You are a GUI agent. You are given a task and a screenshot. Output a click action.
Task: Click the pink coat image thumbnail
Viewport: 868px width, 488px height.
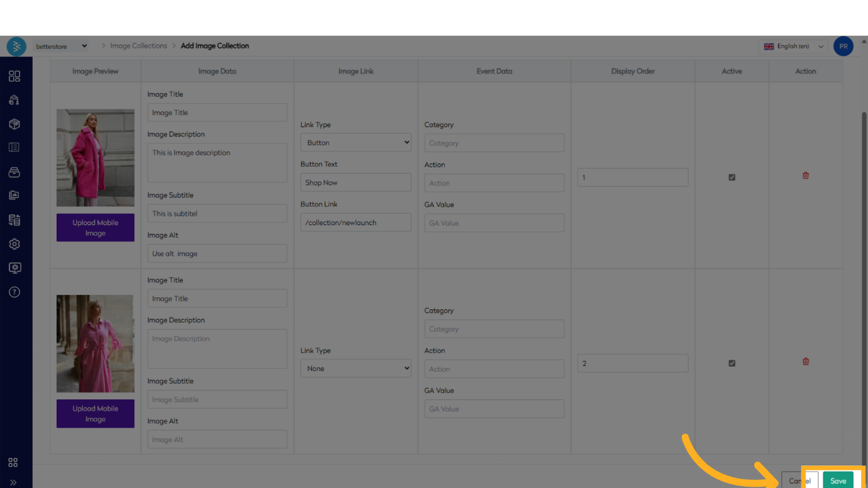click(95, 158)
